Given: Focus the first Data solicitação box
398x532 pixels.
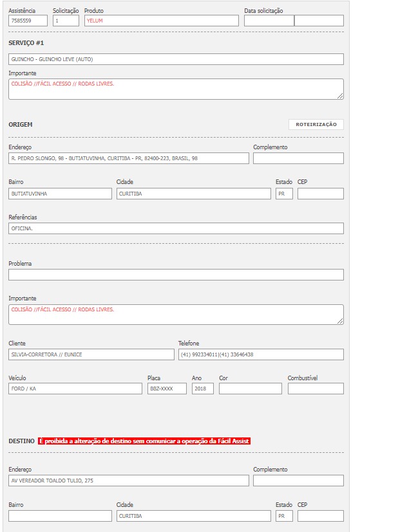Looking at the screenshot, I should coord(269,21).
